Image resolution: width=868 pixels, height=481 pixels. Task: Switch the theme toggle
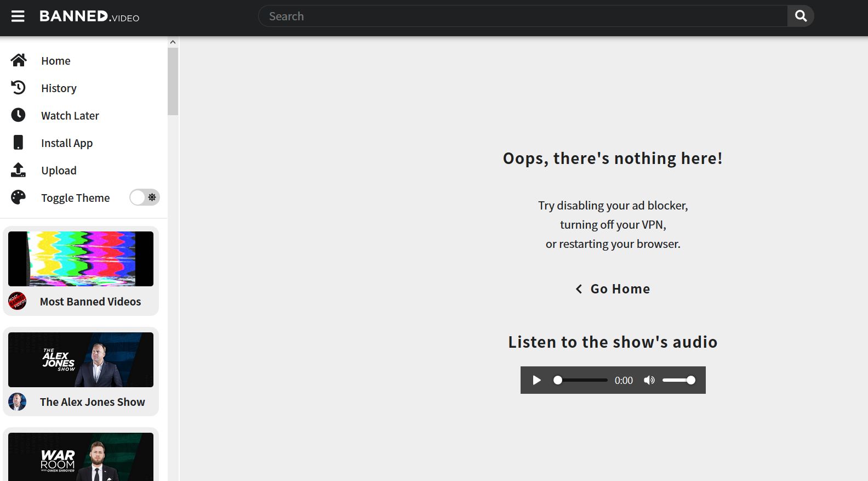145,197
